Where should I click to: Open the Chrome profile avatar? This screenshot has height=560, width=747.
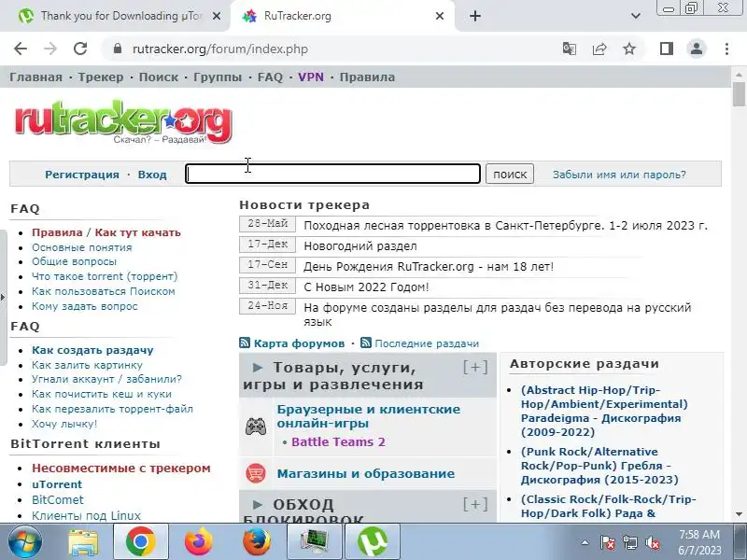(697, 49)
